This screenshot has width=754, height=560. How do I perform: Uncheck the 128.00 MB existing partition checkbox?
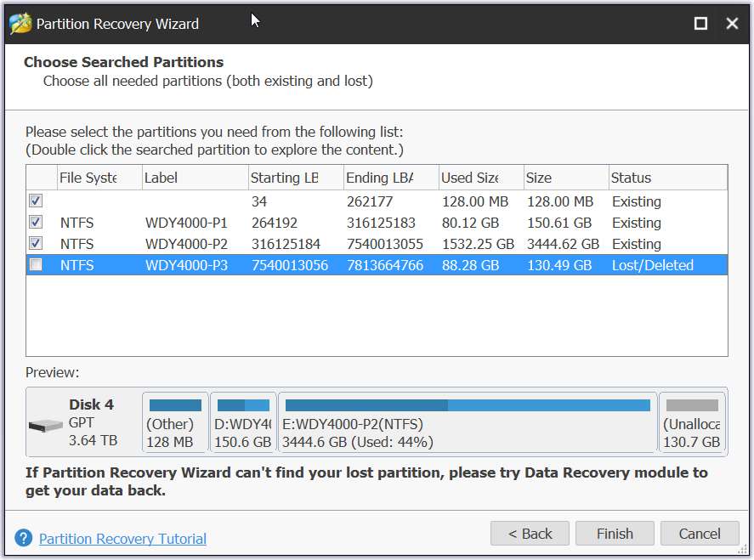pyautogui.click(x=36, y=201)
